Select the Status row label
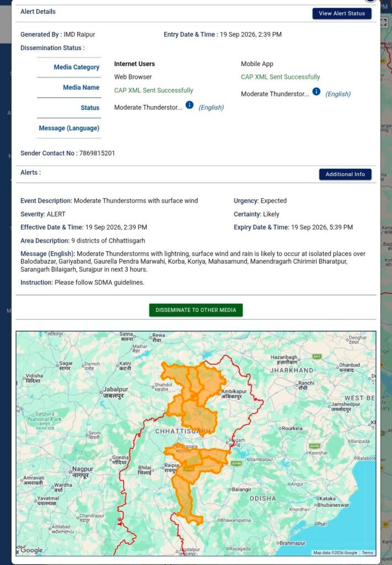Viewport: 392px width, 565px height. click(90, 108)
